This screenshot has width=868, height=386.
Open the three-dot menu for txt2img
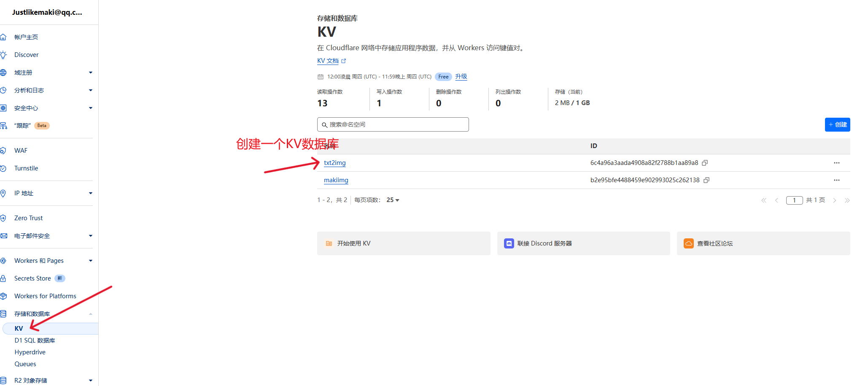click(x=837, y=163)
